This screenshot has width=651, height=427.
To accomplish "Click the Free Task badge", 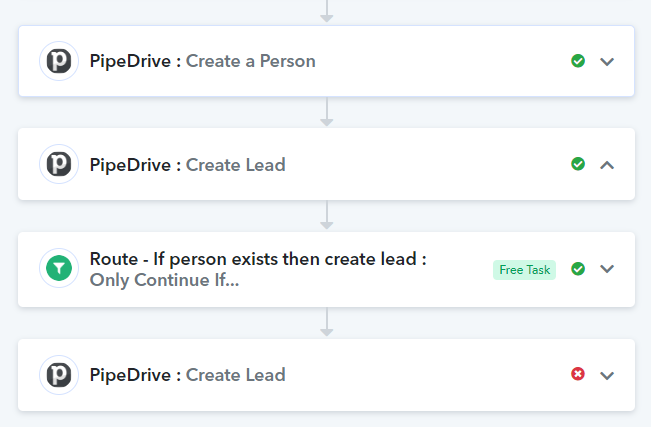I will 524,270.
